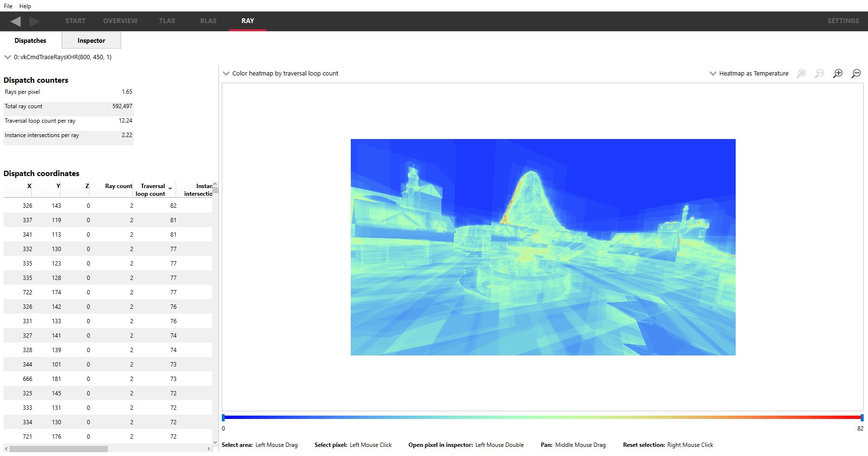Expand the vkCmdTraceRaysKHR dispatch entry
Screen dimensions: 868x456
pyautogui.click(x=8, y=57)
